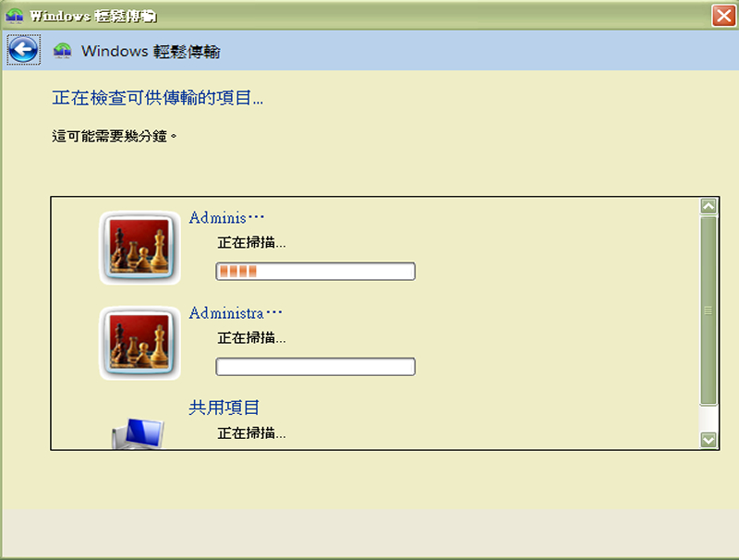Open the Administra… user name link
This screenshot has height=560, width=739.
point(236,313)
